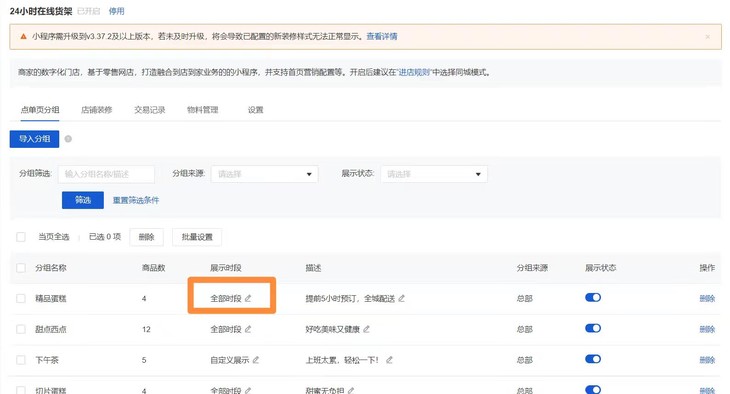Image resolution: width=730 pixels, height=394 pixels.
Task: Focus the 分组筛选 name input field
Action: [x=106, y=174]
